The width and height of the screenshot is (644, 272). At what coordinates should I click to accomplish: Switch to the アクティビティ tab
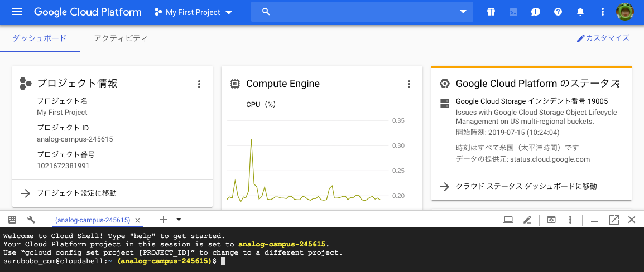coord(121,38)
